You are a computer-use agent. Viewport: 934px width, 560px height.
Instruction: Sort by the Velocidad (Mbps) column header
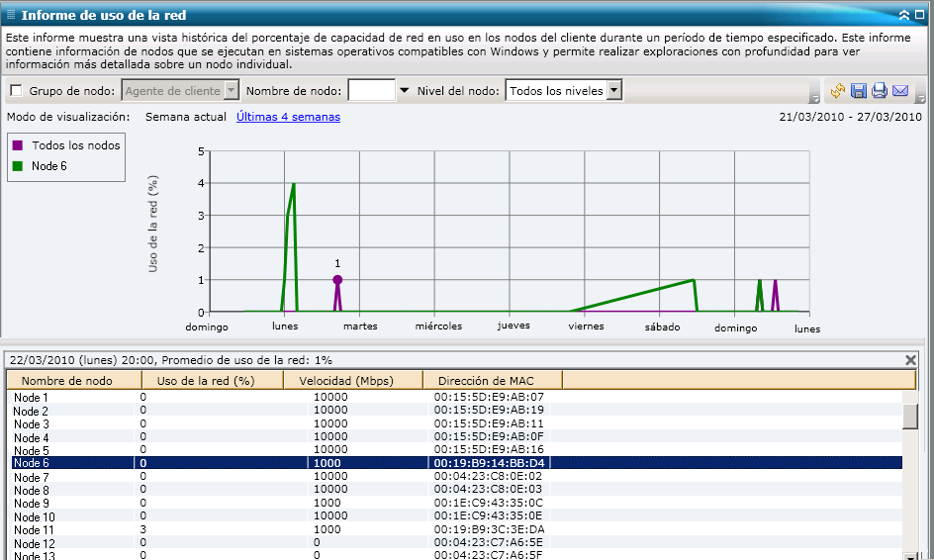coord(353,381)
